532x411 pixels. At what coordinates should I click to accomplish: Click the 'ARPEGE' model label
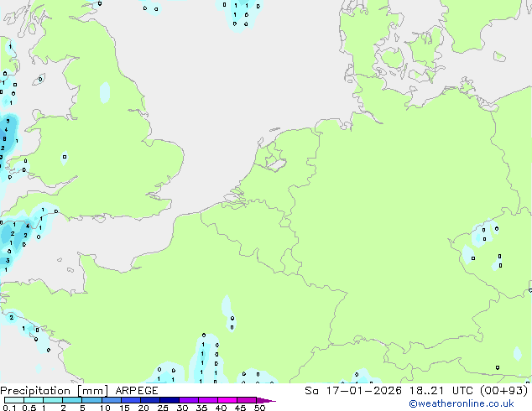pos(137,391)
